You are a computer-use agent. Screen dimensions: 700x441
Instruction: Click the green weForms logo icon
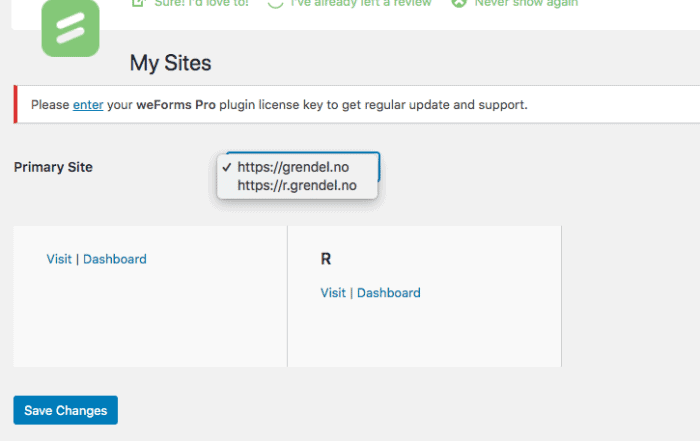click(x=71, y=28)
